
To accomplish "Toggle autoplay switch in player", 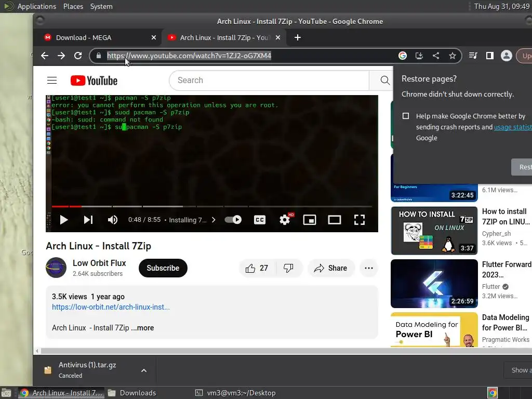I will (x=233, y=220).
